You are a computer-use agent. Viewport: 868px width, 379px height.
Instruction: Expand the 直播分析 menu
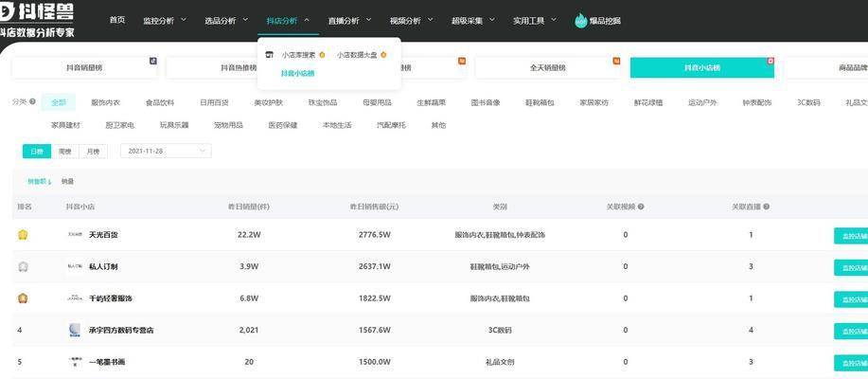[350, 21]
